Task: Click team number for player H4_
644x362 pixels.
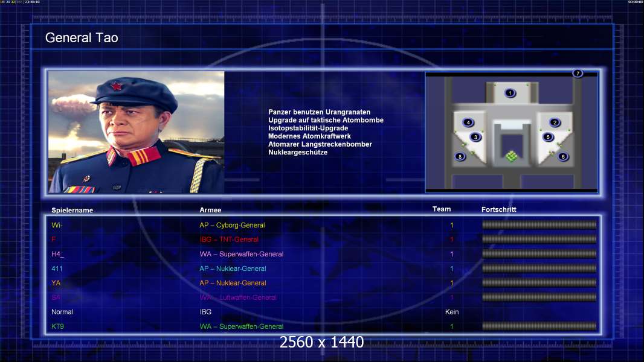Action: (452, 254)
